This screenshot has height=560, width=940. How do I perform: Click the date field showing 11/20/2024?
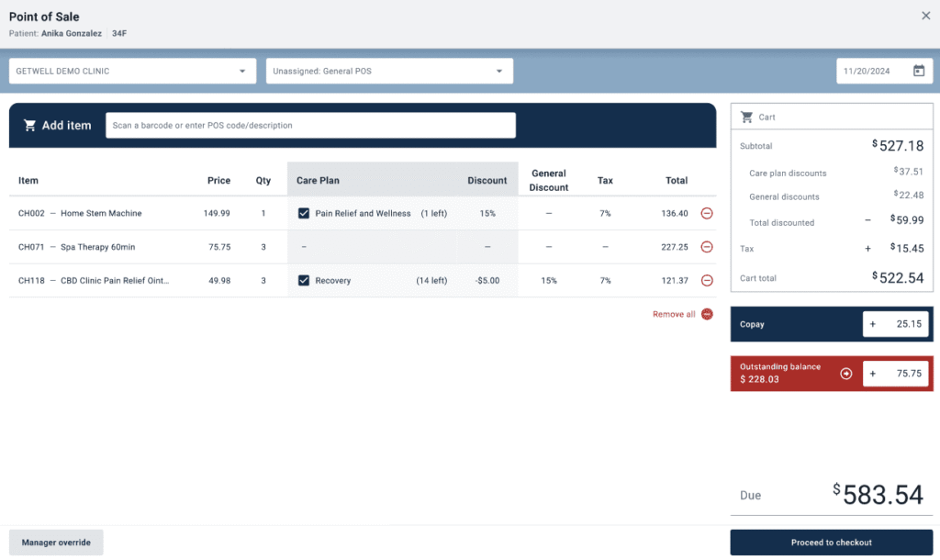click(872, 71)
